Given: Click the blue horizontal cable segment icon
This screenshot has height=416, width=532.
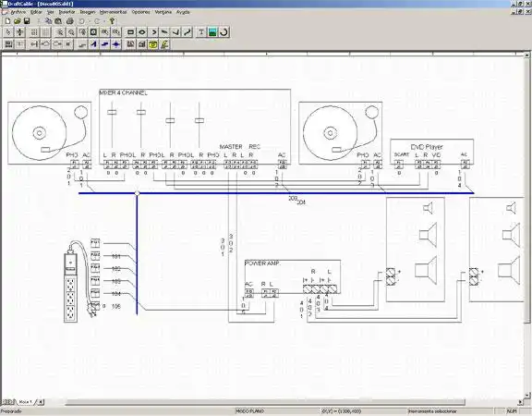Looking at the screenshot, I should (105, 44).
